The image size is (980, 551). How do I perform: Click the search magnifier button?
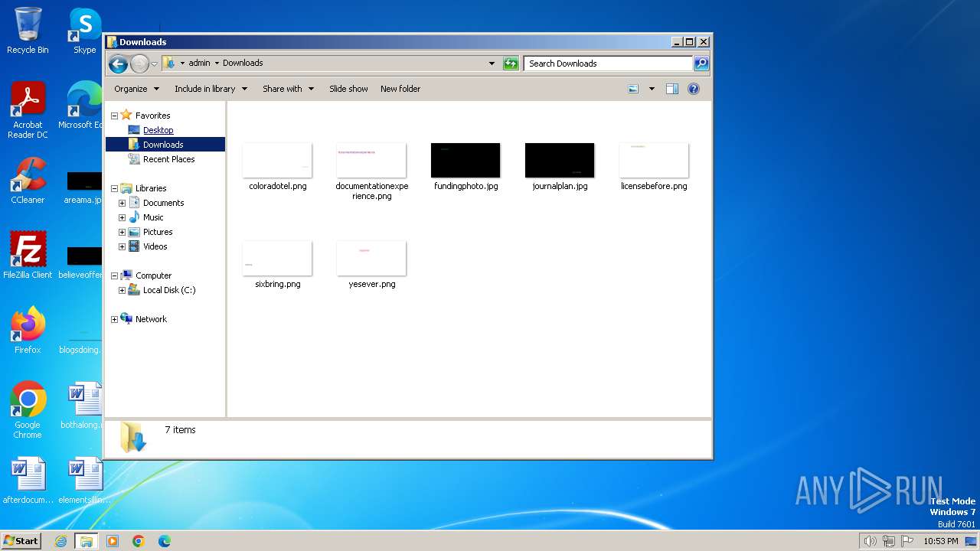point(701,64)
